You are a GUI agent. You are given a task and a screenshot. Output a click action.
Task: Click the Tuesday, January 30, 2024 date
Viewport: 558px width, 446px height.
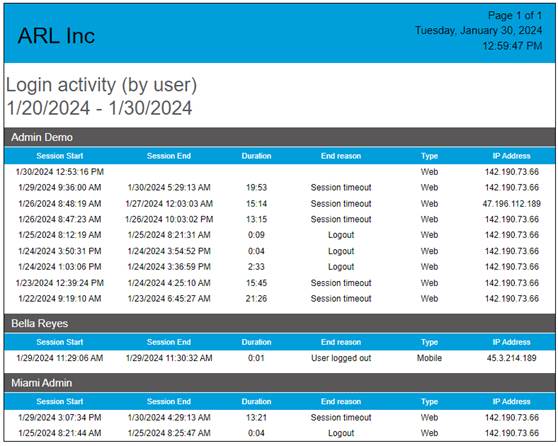pyautogui.click(x=479, y=31)
